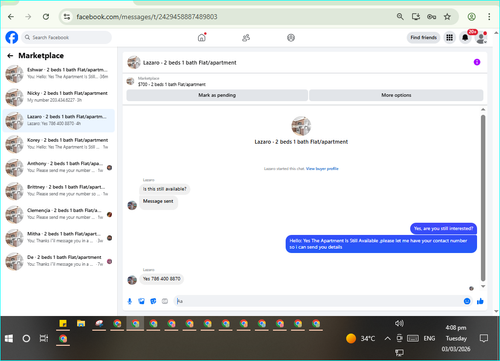Open volume control in system tray
The image size is (500, 361).
pyautogui.click(x=399, y=323)
